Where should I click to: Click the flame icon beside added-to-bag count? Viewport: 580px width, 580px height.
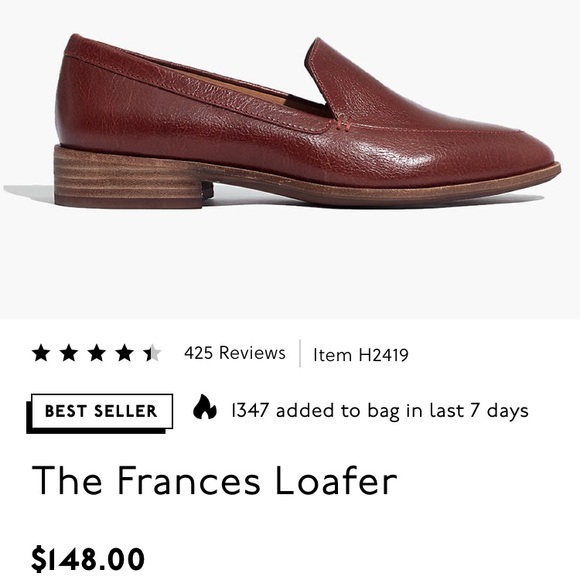(x=205, y=407)
